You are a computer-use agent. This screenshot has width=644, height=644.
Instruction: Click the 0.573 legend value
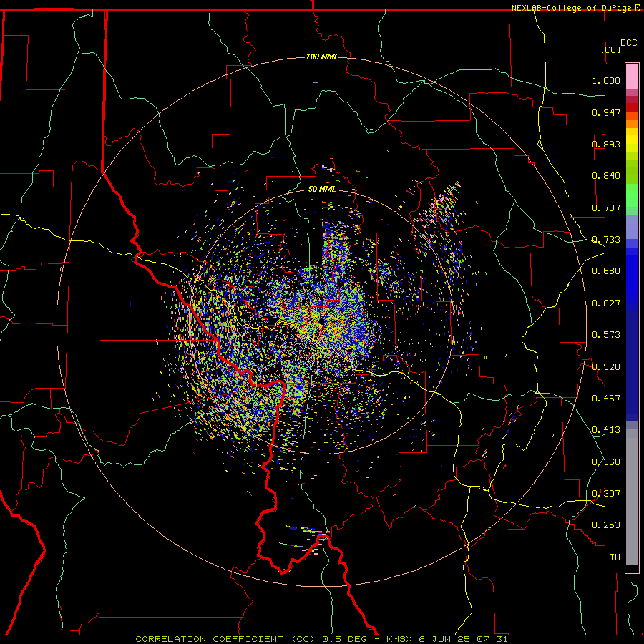tap(606, 335)
